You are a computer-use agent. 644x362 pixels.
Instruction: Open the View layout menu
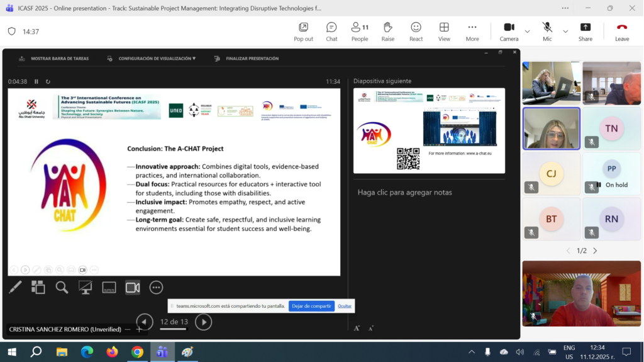[x=444, y=31]
